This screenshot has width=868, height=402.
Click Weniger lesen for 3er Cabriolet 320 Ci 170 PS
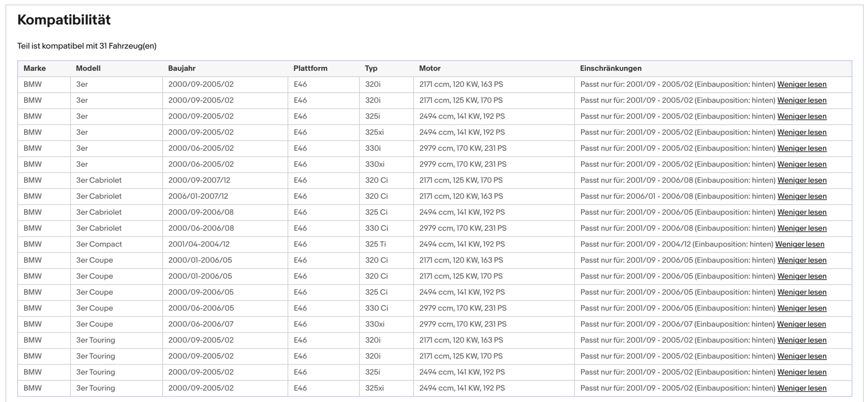[x=801, y=180]
